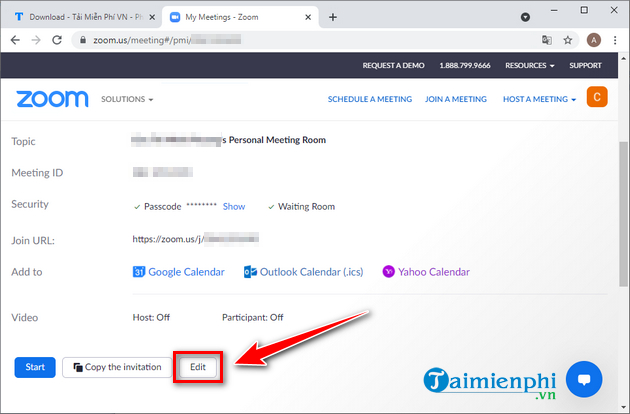
Task: Start the meeting
Action: click(35, 367)
